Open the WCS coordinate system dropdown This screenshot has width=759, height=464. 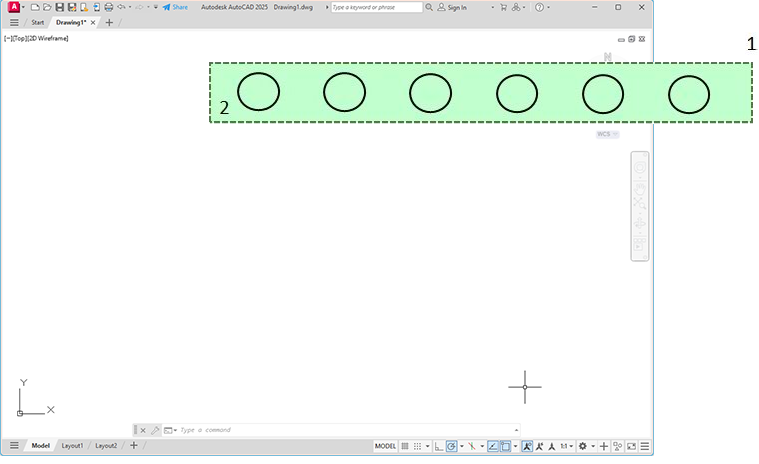[x=607, y=134]
